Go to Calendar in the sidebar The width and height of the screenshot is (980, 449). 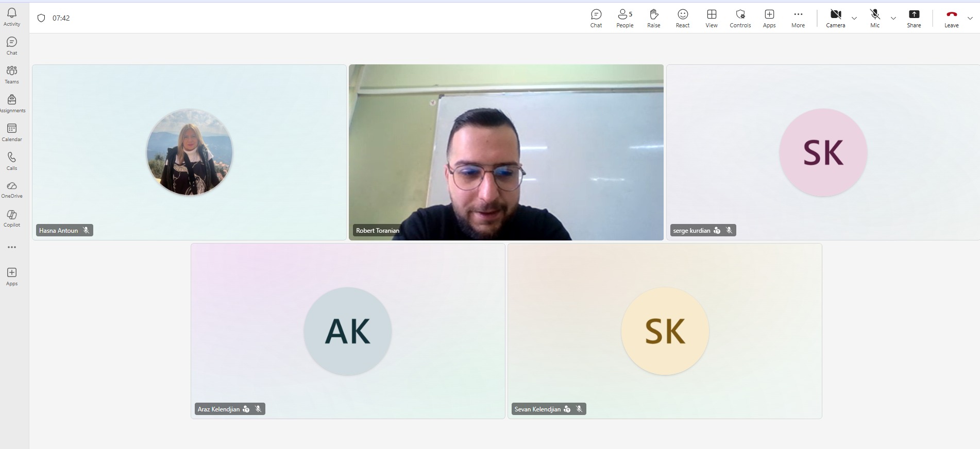pyautogui.click(x=12, y=132)
